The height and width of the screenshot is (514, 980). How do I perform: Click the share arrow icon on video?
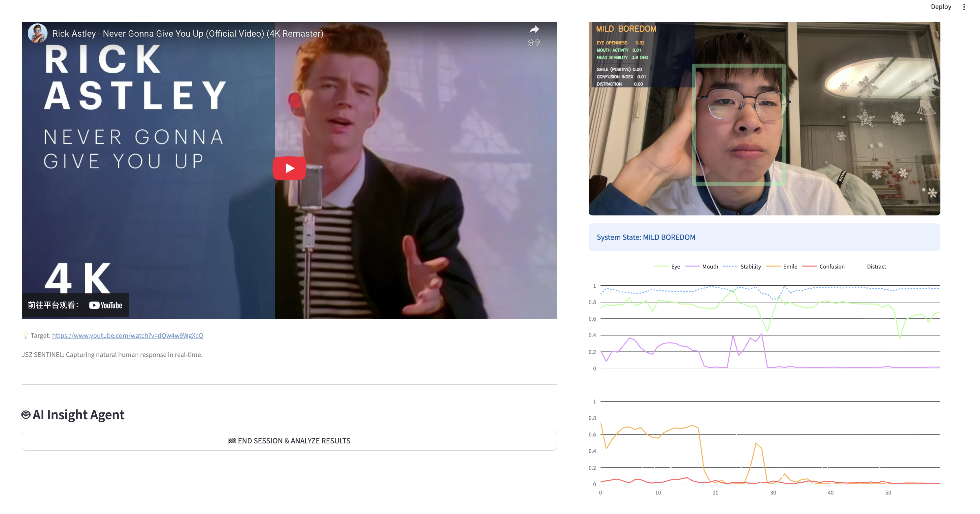pyautogui.click(x=534, y=30)
